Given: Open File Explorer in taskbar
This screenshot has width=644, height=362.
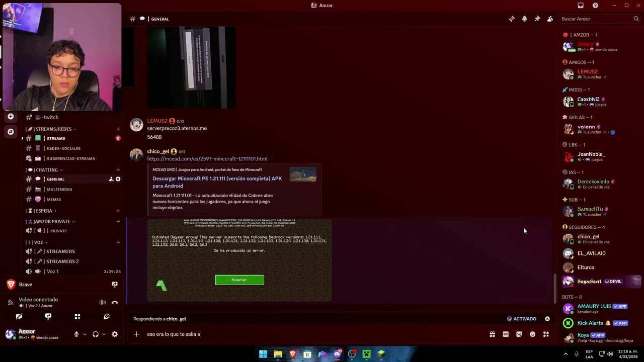Looking at the screenshot, I should 278,354.
